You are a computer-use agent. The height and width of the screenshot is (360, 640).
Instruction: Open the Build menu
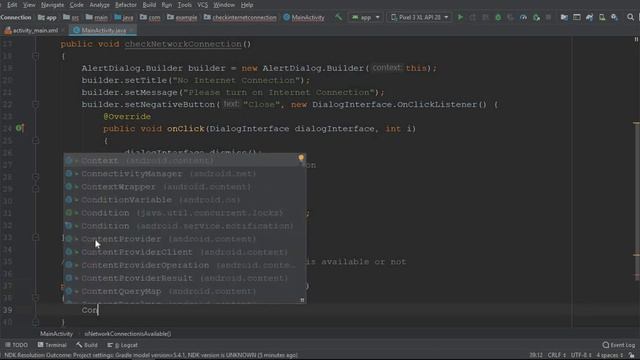tap(149, 5)
